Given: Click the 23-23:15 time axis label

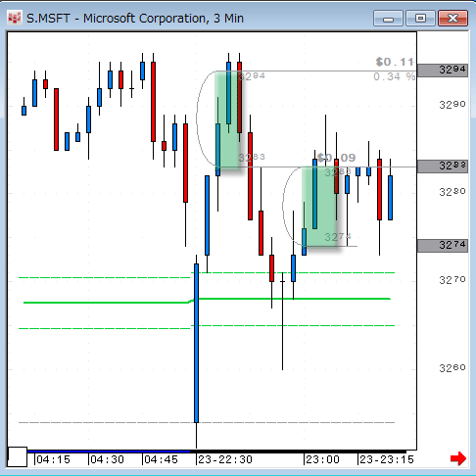Looking at the screenshot, I should coord(387,459).
